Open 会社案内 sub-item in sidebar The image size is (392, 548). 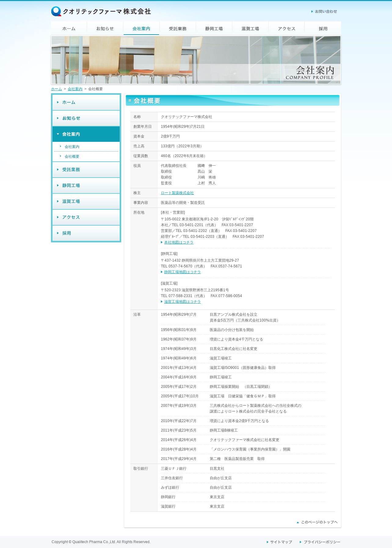[72, 147]
